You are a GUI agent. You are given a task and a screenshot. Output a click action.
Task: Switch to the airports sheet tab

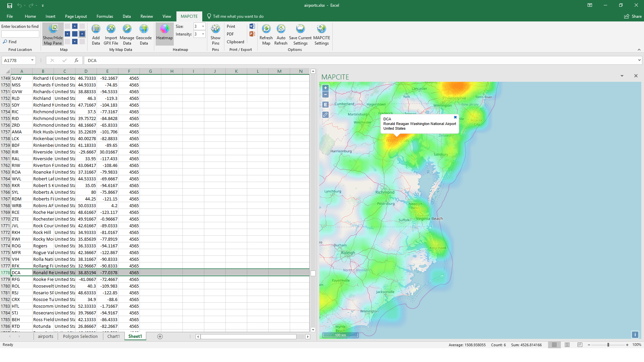(x=46, y=337)
